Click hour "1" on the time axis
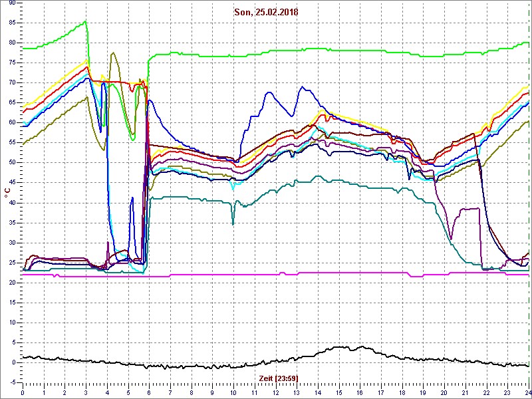Screen dimensions: 532x399 44,394
